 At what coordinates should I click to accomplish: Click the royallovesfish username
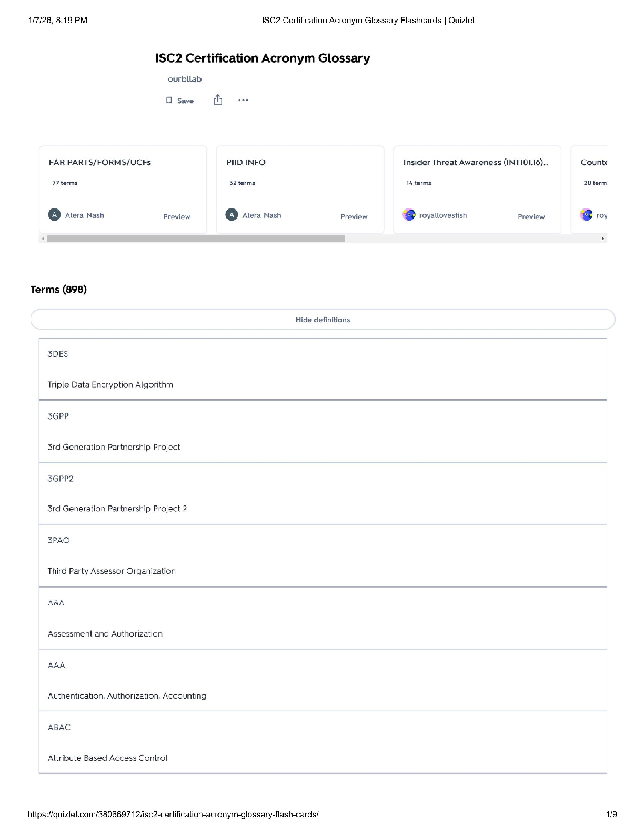pyautogui.click(x=443, y=215)
